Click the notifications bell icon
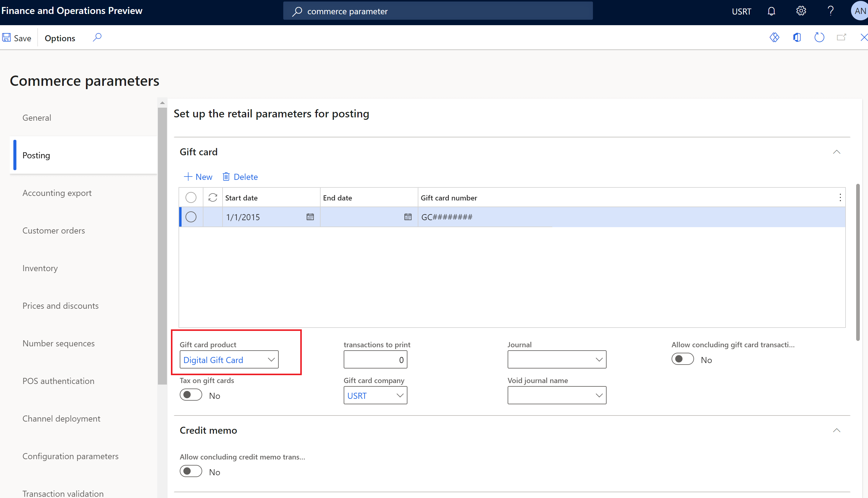868x498 pixels. 771,11
